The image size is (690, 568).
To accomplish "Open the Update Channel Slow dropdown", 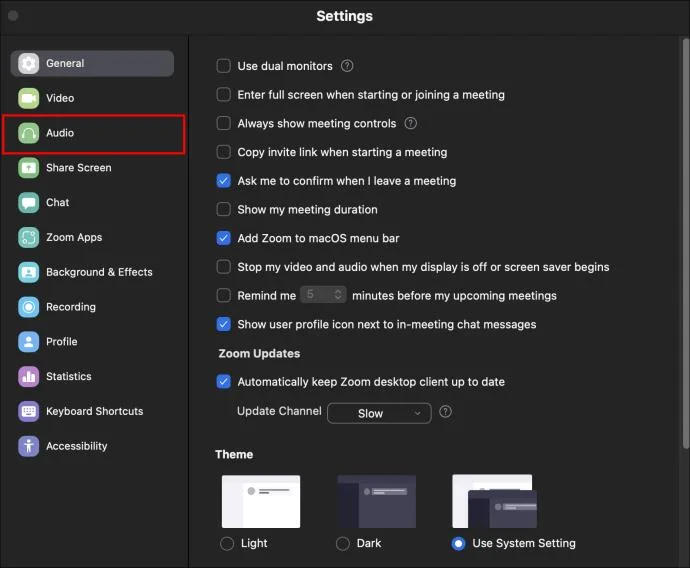I will coord(379,413).
